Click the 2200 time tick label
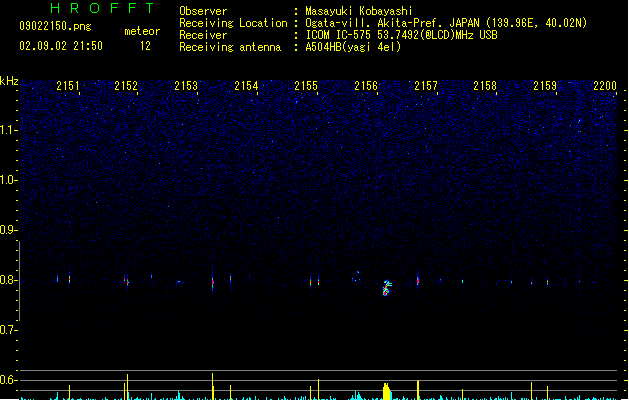The image size is (629, 400). [x=605, y=86]
